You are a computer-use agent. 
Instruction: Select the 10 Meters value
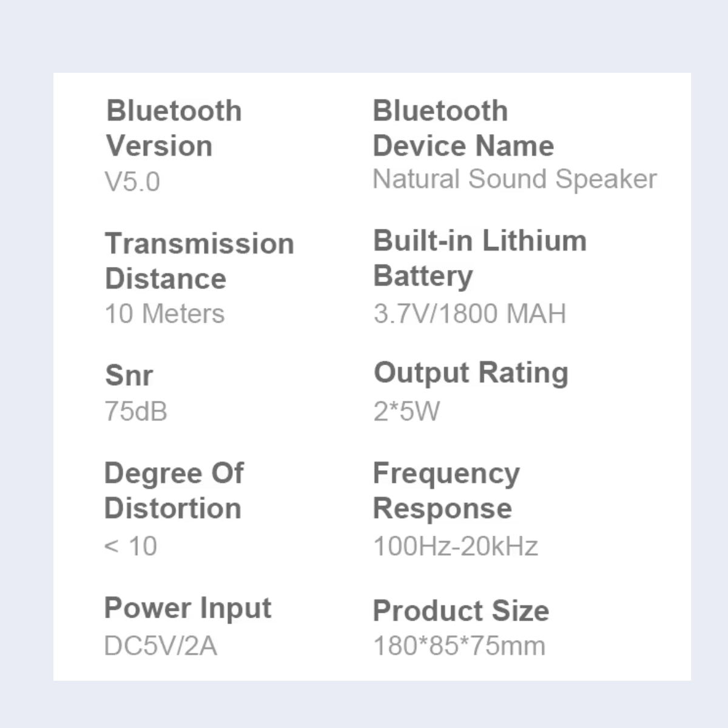pos(164,314)
